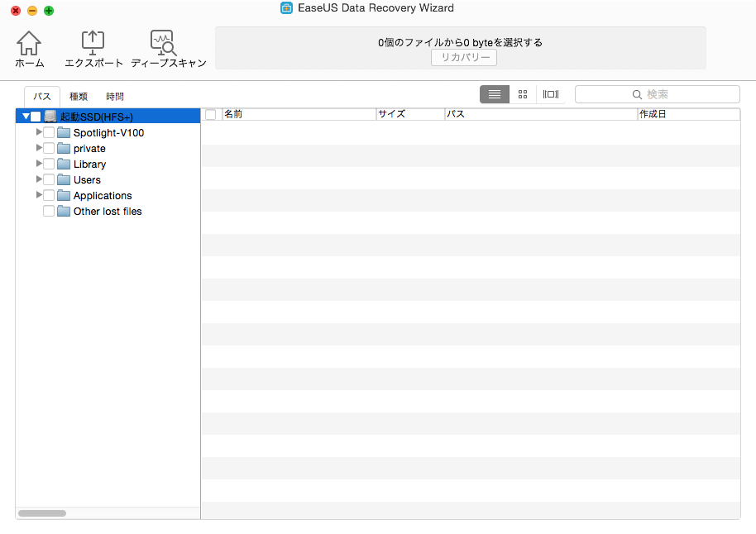
Task: Switch to grid thumbnail view icon
Action: (x=523, y=94)
